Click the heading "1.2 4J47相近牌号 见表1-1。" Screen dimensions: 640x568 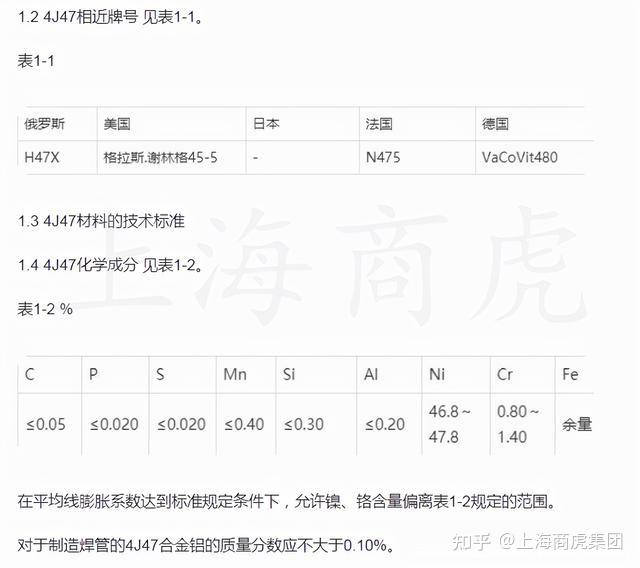tap(110, 17)
